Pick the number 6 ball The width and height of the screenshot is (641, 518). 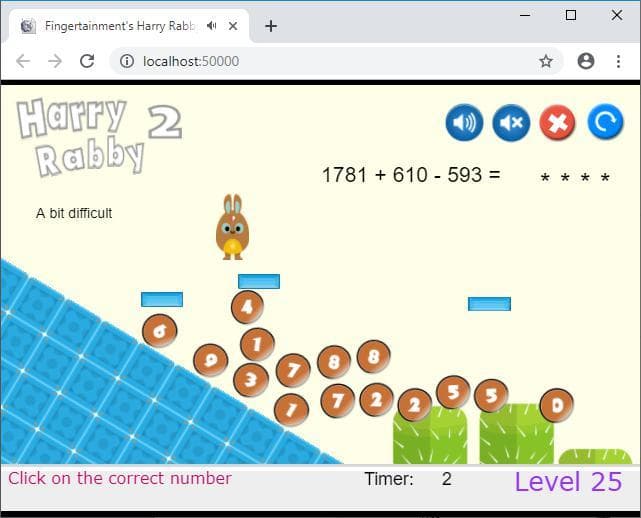pos(160,331)
